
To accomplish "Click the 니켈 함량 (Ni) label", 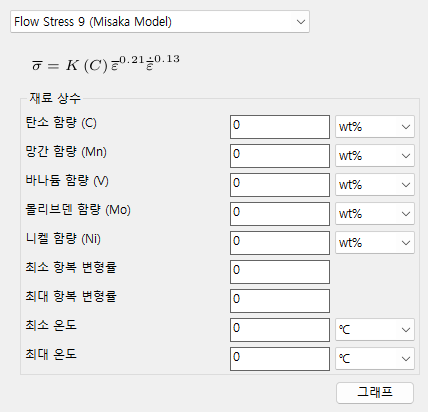I will 63,239.
